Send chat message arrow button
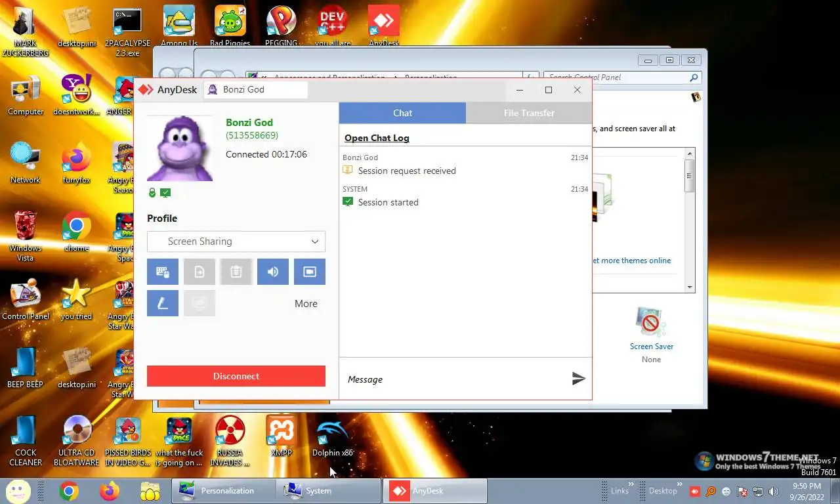The height and width of the screenshot is (504, 840). tap(578, 379)
